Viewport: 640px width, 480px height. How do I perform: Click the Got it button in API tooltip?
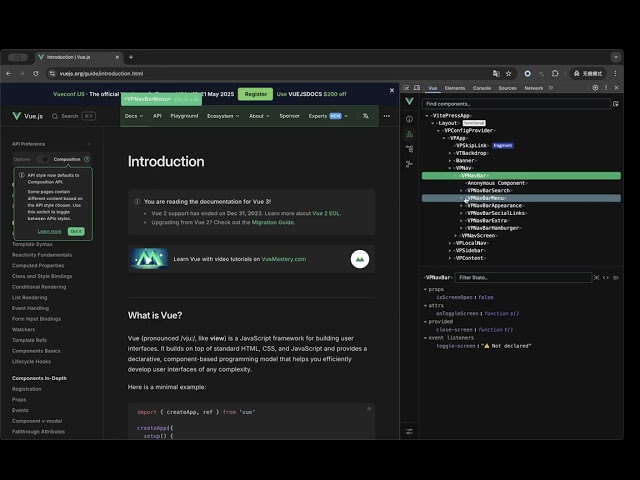tap(76, 231)
